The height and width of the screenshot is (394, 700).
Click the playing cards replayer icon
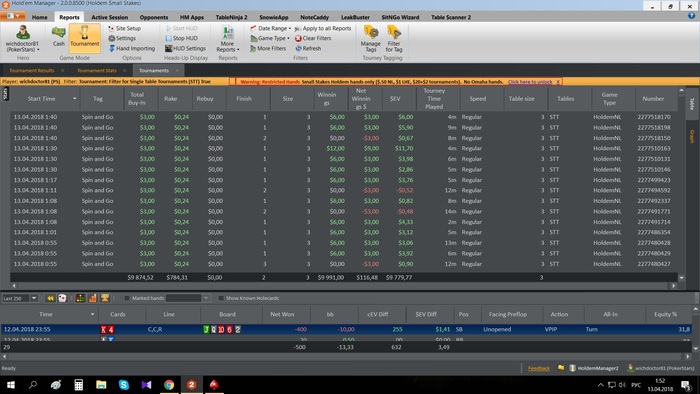[62, 298]
